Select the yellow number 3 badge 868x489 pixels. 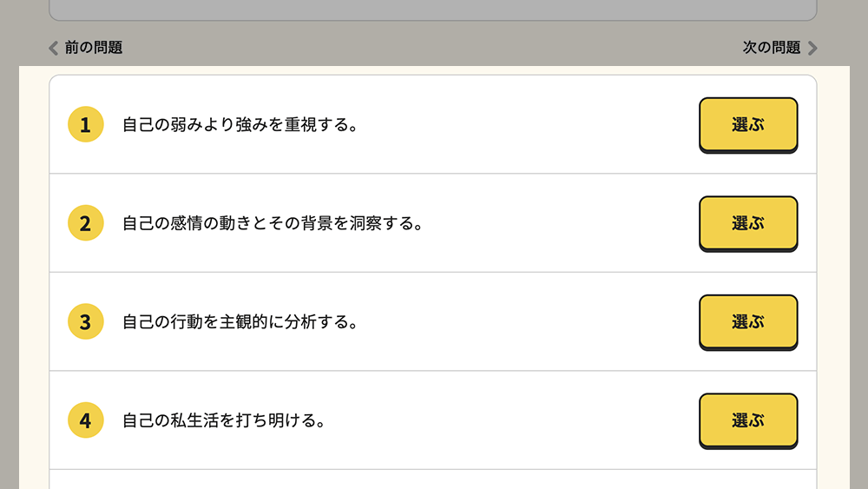[x=85, y=321]
